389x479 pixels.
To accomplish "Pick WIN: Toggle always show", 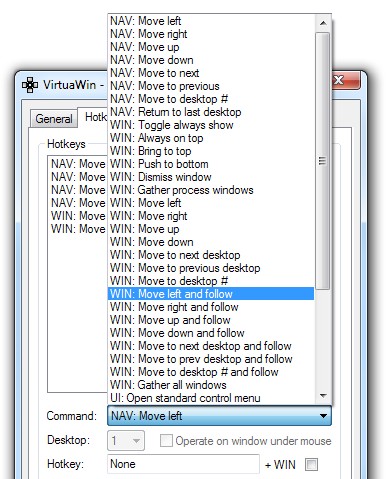I will pyautogui.click(x=211, y=125).
